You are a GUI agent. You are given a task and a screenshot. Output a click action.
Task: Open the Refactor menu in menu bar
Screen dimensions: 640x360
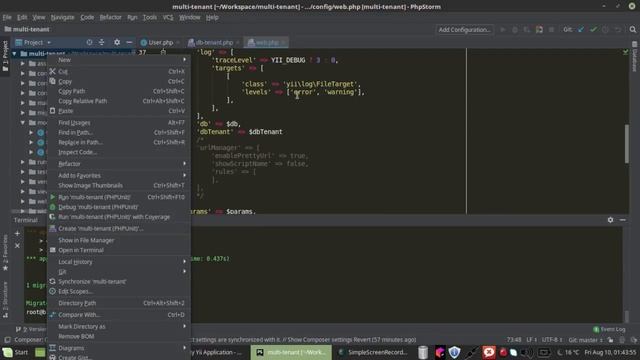(111, 17)
